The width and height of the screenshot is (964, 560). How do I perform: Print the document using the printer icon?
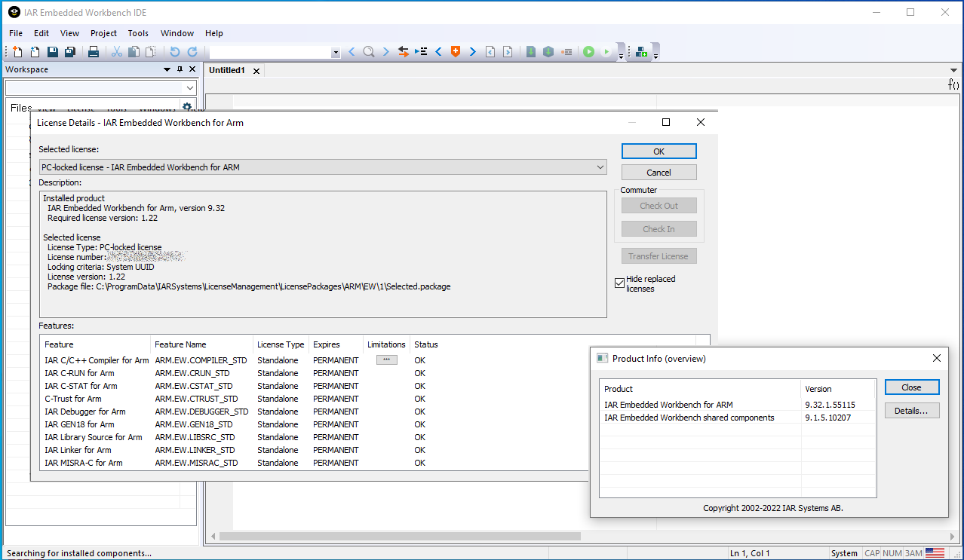(94, 52)
